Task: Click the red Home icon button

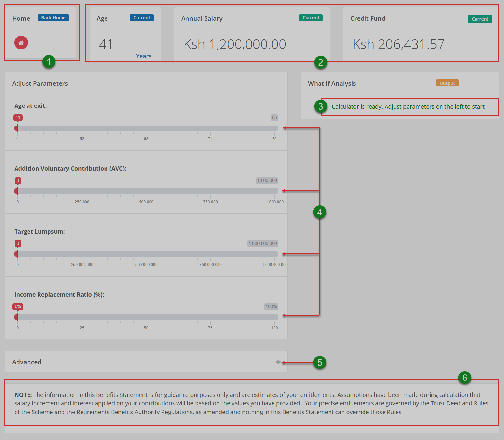Action: coord(21,43)
